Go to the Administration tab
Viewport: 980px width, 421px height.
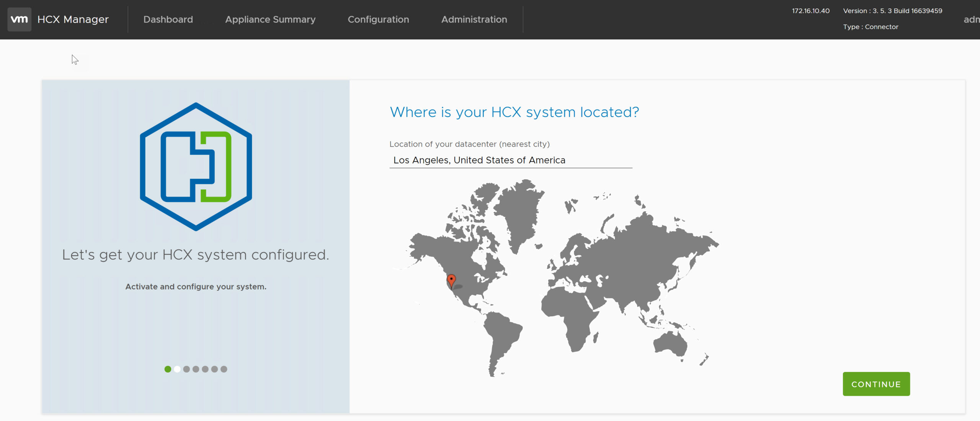coord(474,19)
